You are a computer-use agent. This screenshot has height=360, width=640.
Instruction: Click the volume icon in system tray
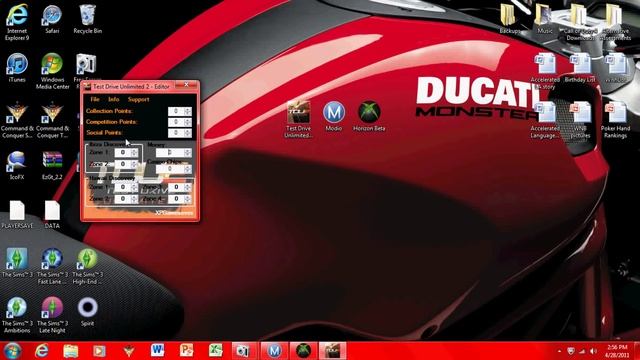(593, 351)
